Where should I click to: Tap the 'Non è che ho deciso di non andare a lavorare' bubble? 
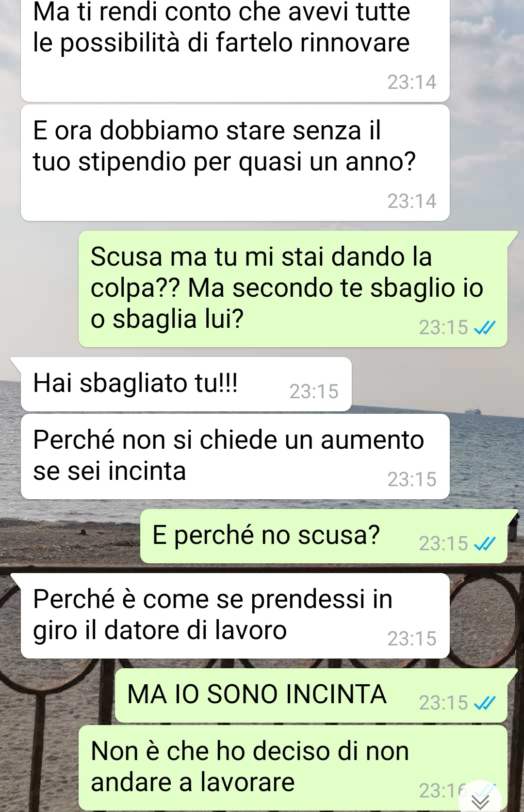click(293, 768)
